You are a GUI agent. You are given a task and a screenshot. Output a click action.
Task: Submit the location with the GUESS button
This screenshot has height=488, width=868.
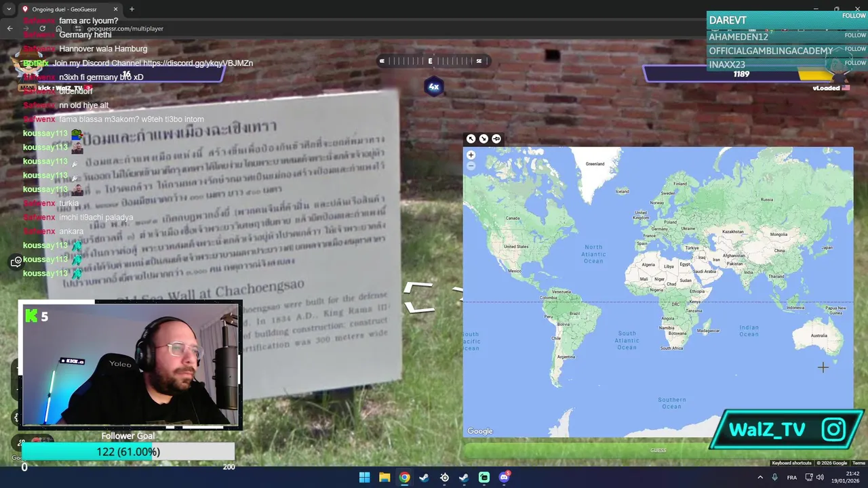click(658, 450)
